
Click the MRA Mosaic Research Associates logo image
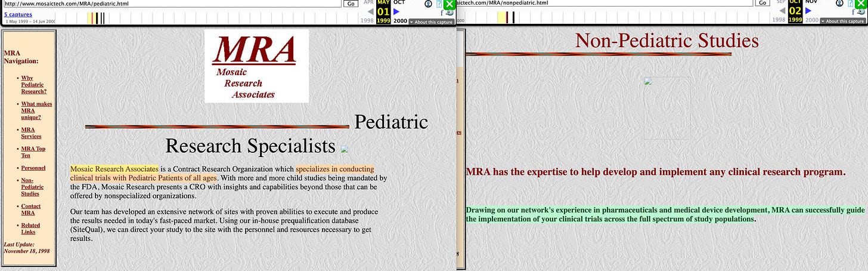click(x=256, y=66)
